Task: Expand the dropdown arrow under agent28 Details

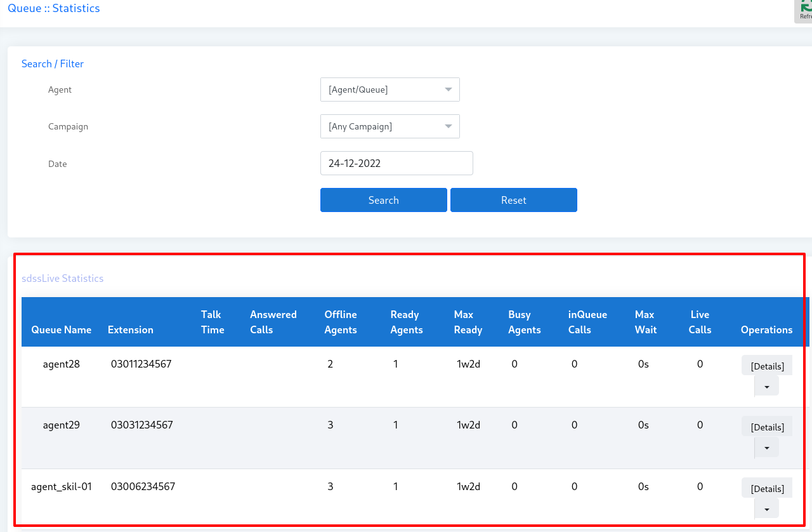Action: point(766,386)
